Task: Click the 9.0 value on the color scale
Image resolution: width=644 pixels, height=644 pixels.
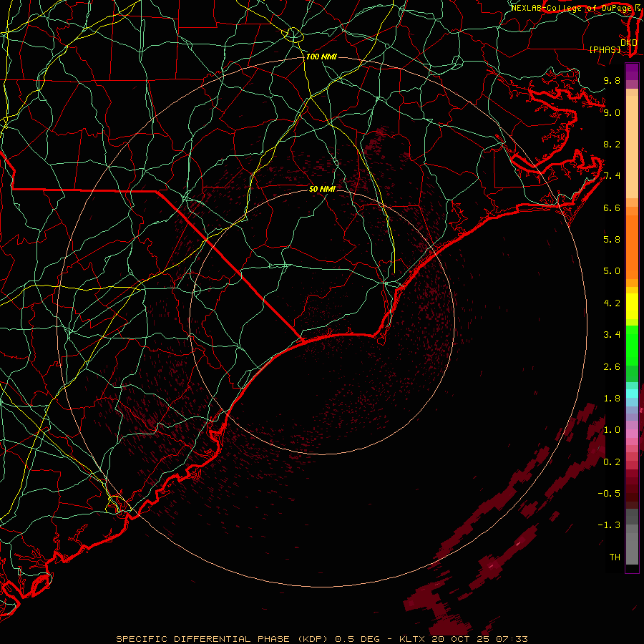Action: (x=612, y=112)
